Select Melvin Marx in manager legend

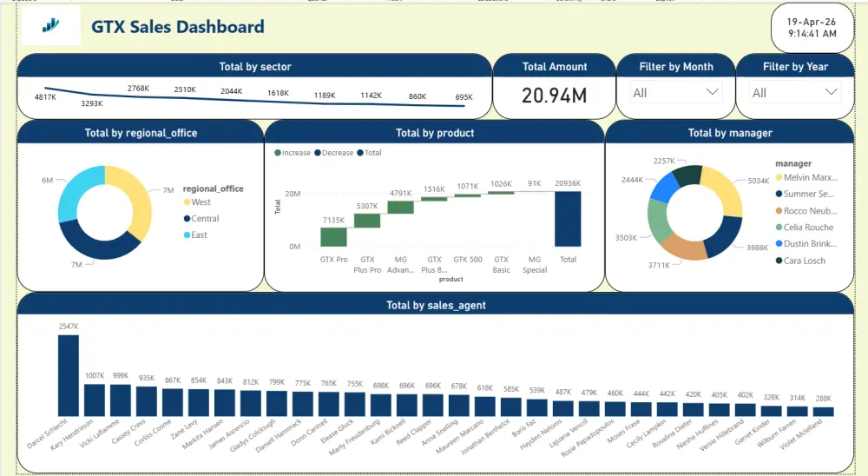(806, 178)
